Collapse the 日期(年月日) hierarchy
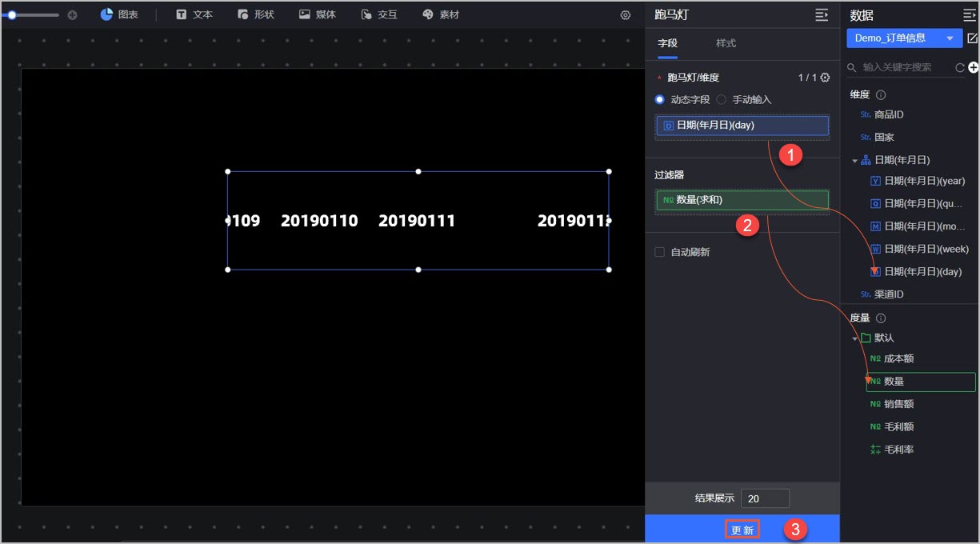The width and height of the screenshot is (980, 544). [854, 161]
